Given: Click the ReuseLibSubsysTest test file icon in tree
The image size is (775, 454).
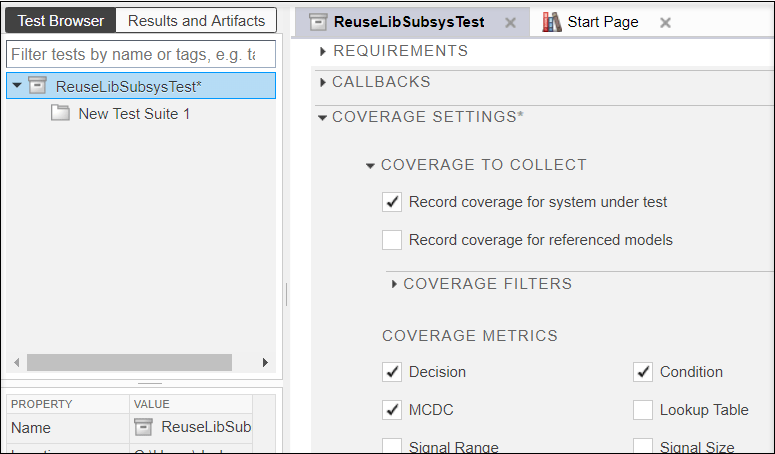Looking at the screenshot, I should (38, 86).
